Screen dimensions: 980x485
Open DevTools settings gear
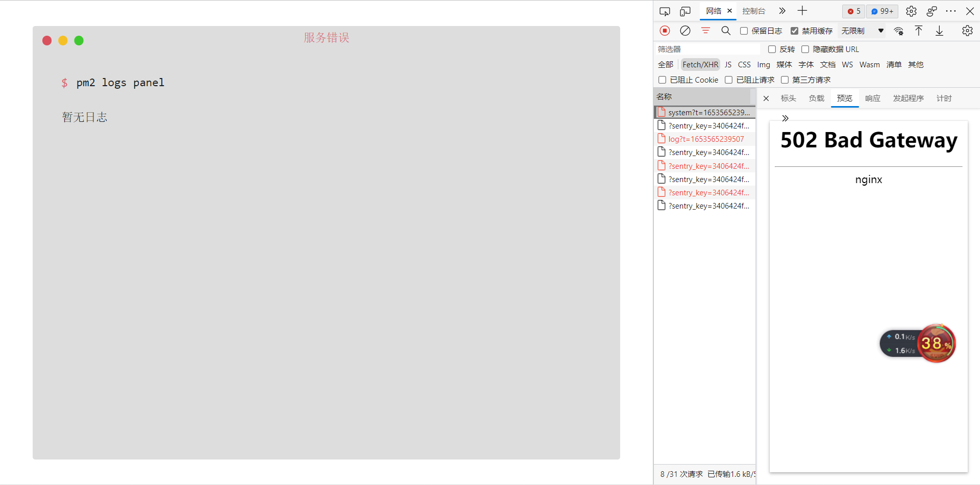(x=911, y=11)
